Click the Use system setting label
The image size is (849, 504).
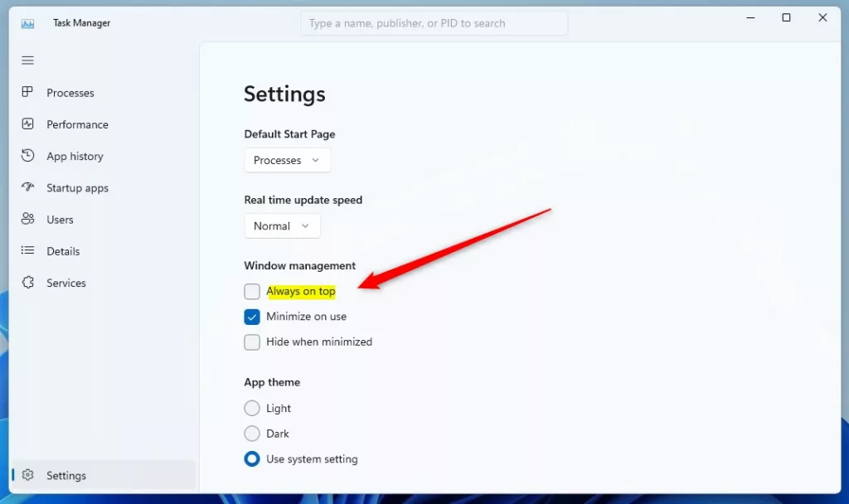pos(312,459)
